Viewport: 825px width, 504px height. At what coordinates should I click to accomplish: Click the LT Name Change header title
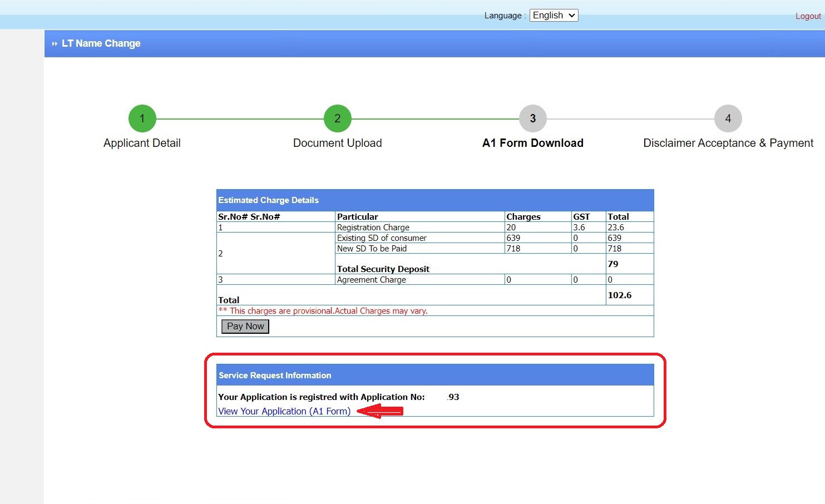pyautogui.click(x=101, y=43)
